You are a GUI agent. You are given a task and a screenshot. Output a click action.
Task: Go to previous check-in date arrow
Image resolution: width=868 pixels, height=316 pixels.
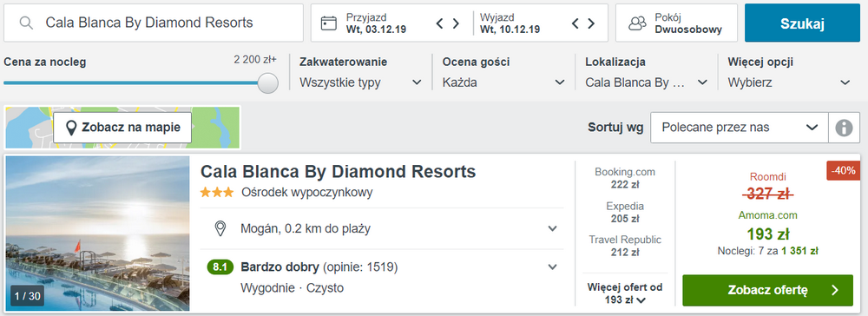coord(440,23)
